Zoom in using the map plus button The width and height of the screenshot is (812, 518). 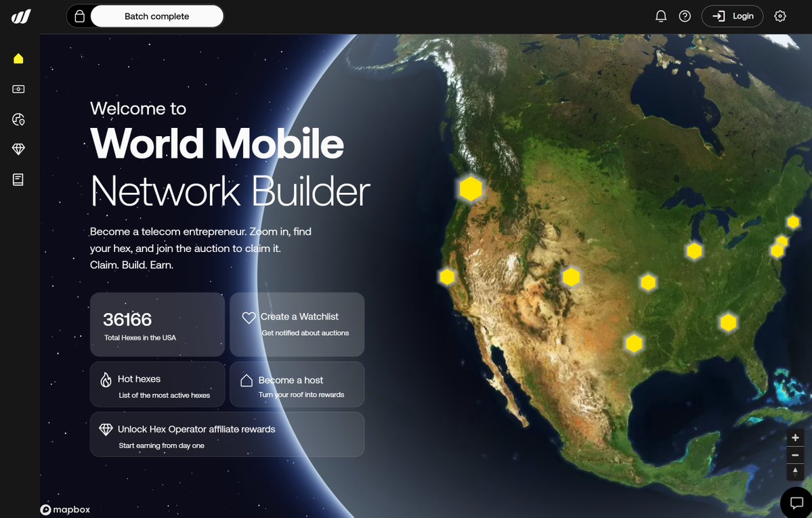tap(795, 437)
